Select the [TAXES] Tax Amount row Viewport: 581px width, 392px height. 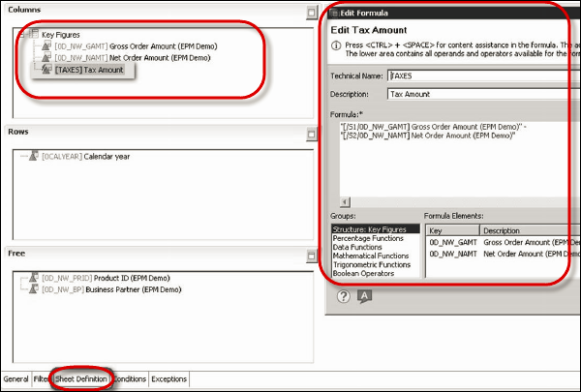click(x=89, y=70)
